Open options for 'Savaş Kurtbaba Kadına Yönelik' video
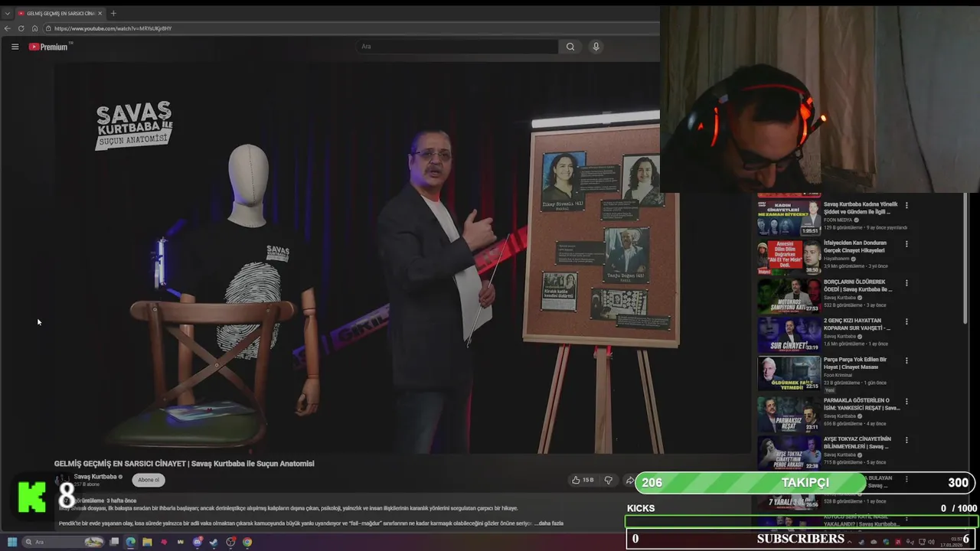This screenshot has height=551, width=980. point(906,205)
